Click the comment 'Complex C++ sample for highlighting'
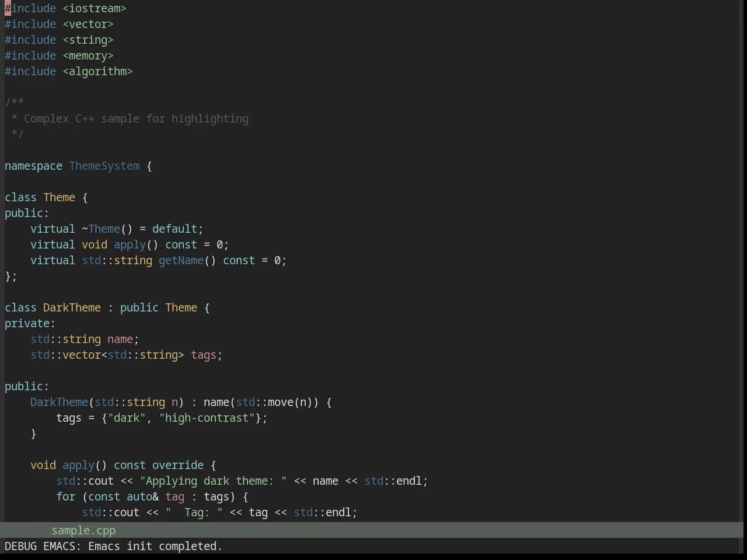Image resolution: width=747 pixels, height=560 pixels. click(x=136, y=118)
